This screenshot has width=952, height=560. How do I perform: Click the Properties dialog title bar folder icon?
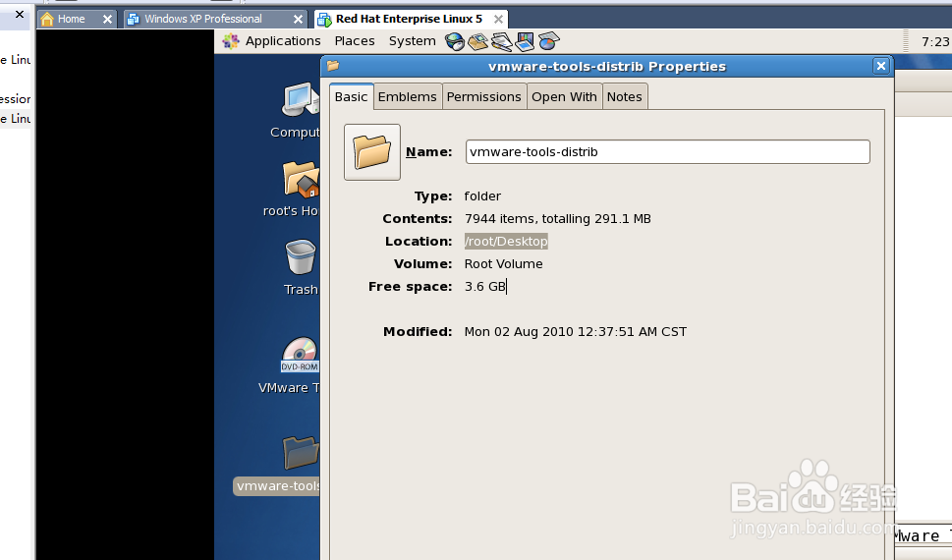(333, 66)
